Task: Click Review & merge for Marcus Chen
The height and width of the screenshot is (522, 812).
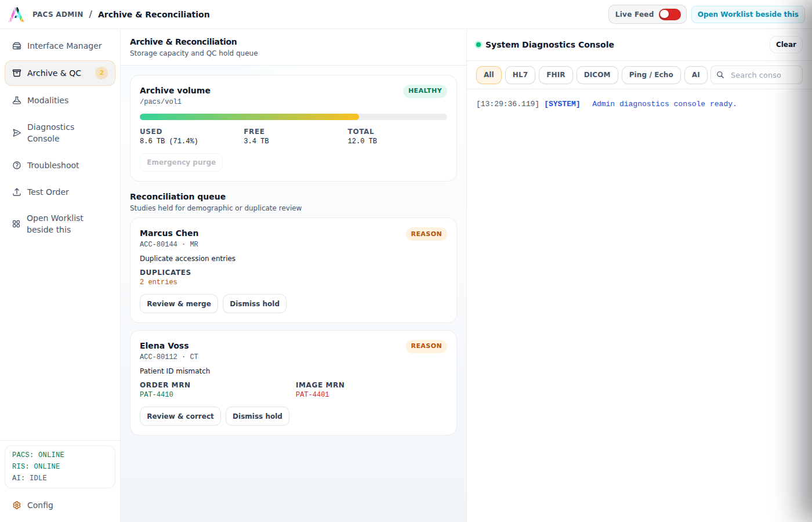Action: (179, 304)
